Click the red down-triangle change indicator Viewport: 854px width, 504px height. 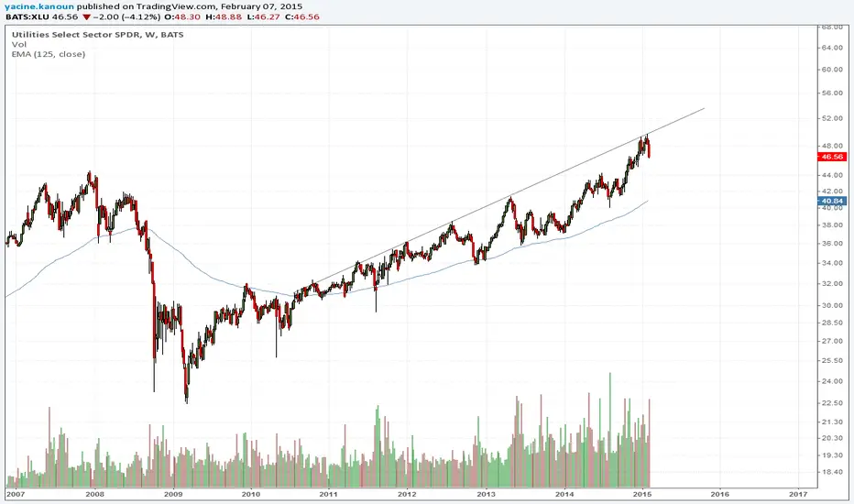pos(86,16)
